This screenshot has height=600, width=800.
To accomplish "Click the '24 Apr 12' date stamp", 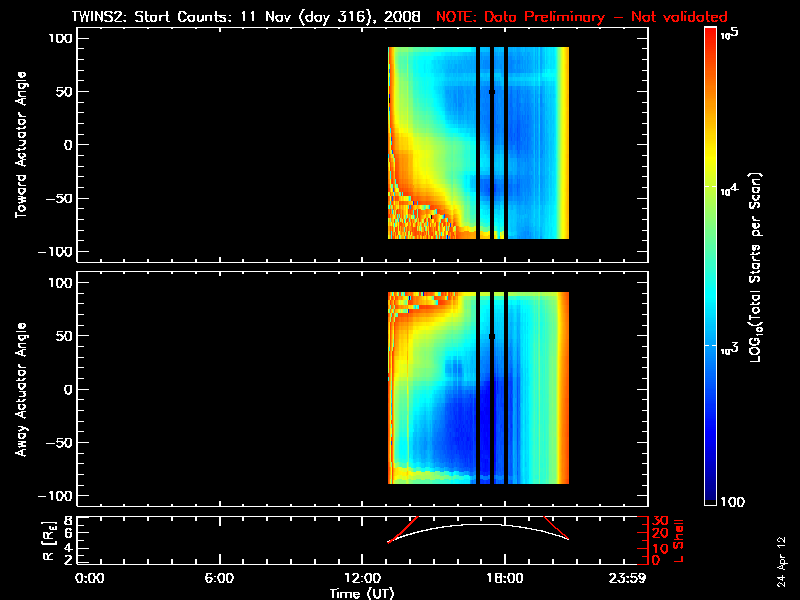I will (x=781, y=562).
